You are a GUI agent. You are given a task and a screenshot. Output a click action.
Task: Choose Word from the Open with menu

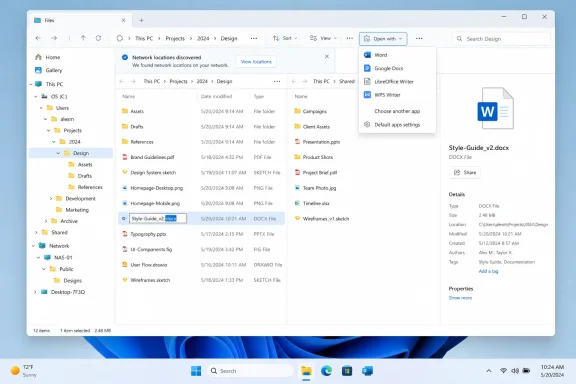pyautogui.click(x=397, y=55)
